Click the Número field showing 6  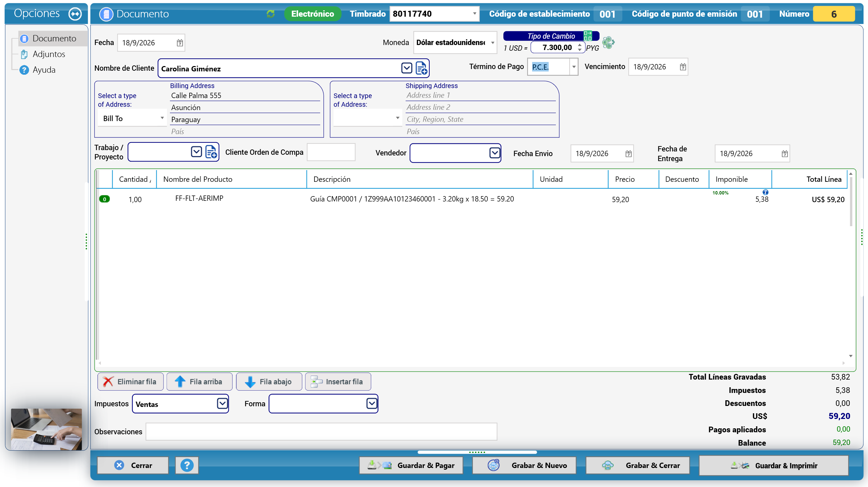pos(834,14)
